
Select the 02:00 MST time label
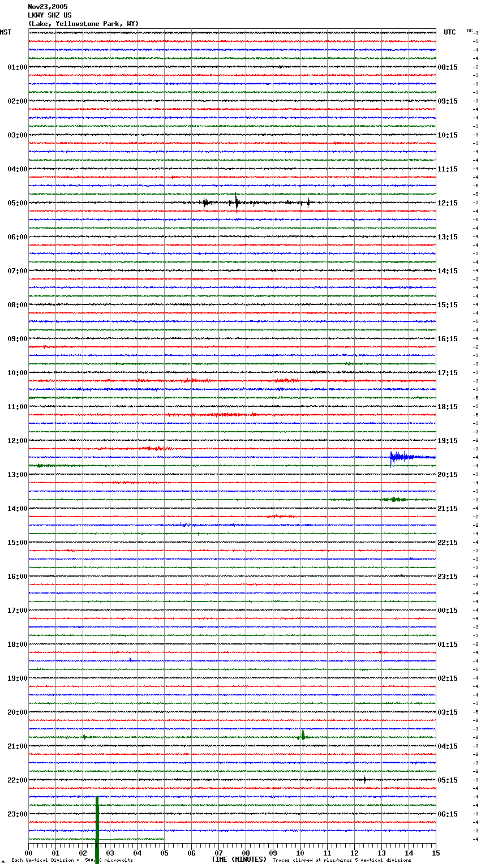pos(17,101)
